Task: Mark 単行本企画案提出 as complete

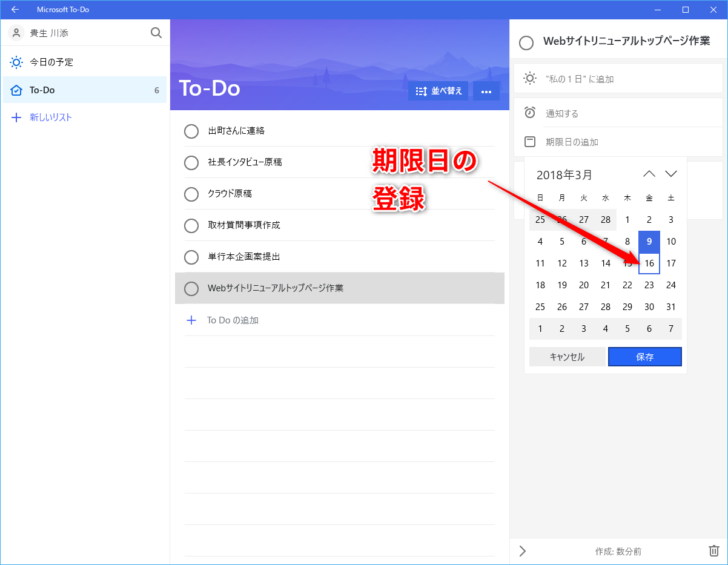Action: point(191,257)
